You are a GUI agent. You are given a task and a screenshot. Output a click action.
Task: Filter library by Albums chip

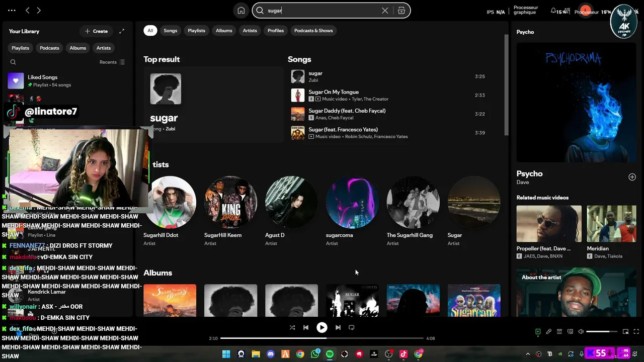click(77, 48)
